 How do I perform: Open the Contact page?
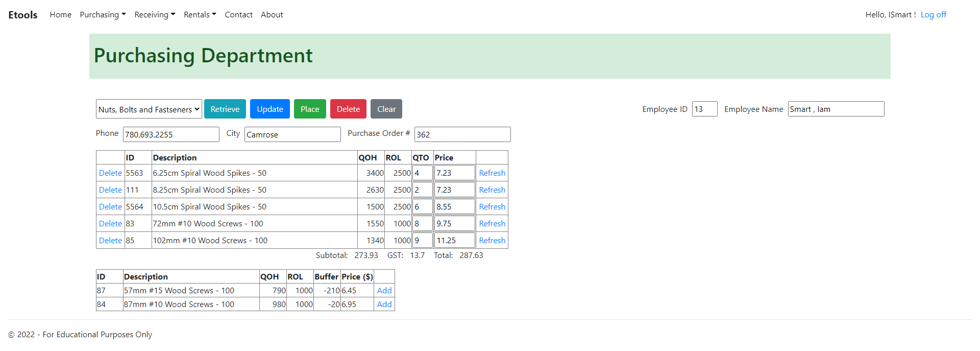[238, 15]
